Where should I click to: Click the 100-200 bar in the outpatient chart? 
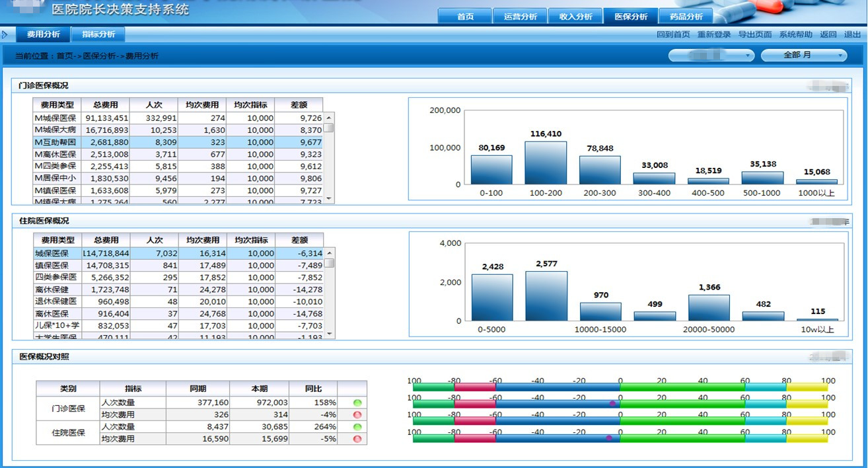(x=546, y=163)
